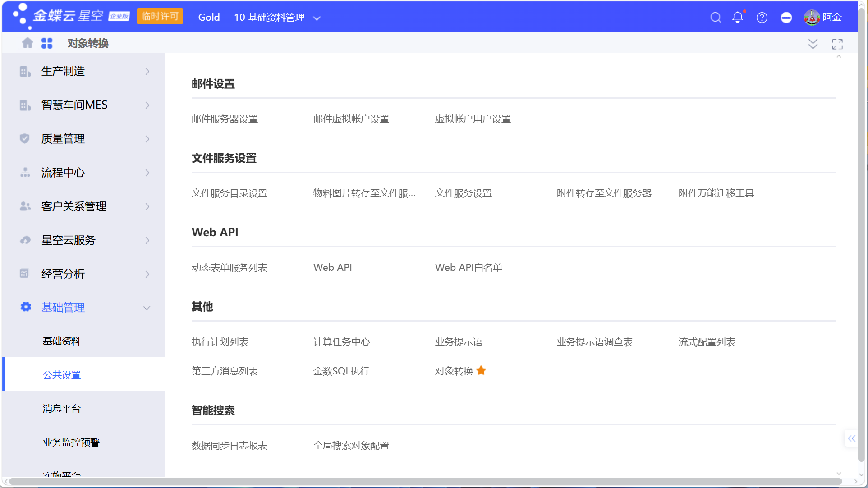868x488 pixels.
Task: Open notifications bell icon
Action: [x=738, y=17]
